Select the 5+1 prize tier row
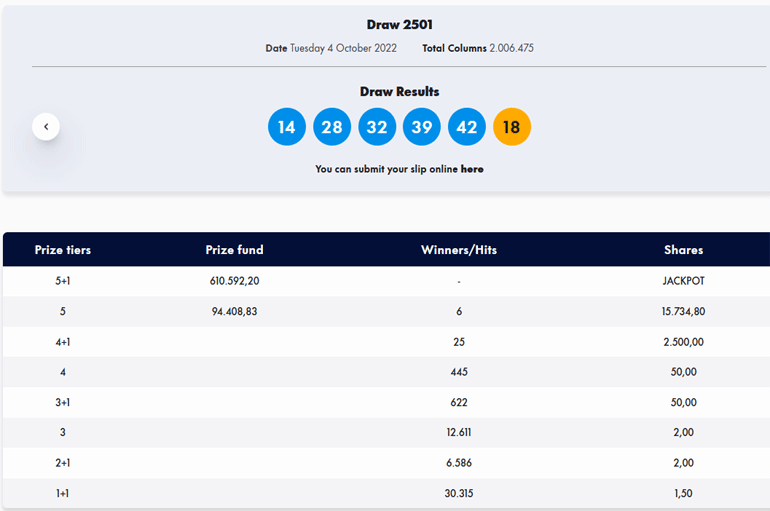The width and height of the screenshot is (770, 511). click(62, 281)
